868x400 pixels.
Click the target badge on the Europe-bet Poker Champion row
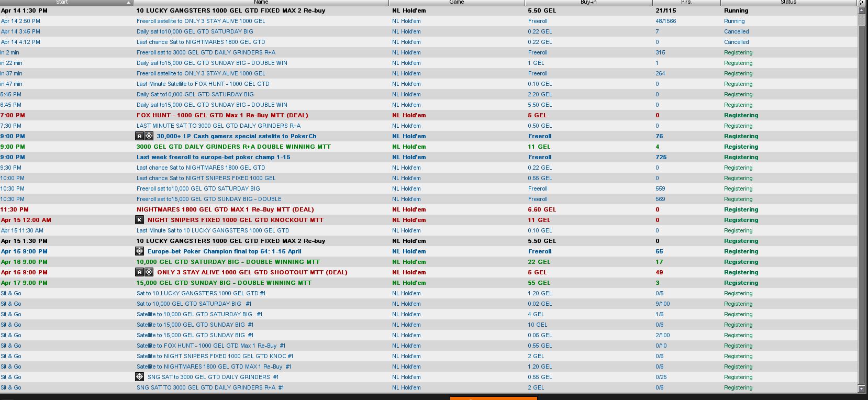139,251
